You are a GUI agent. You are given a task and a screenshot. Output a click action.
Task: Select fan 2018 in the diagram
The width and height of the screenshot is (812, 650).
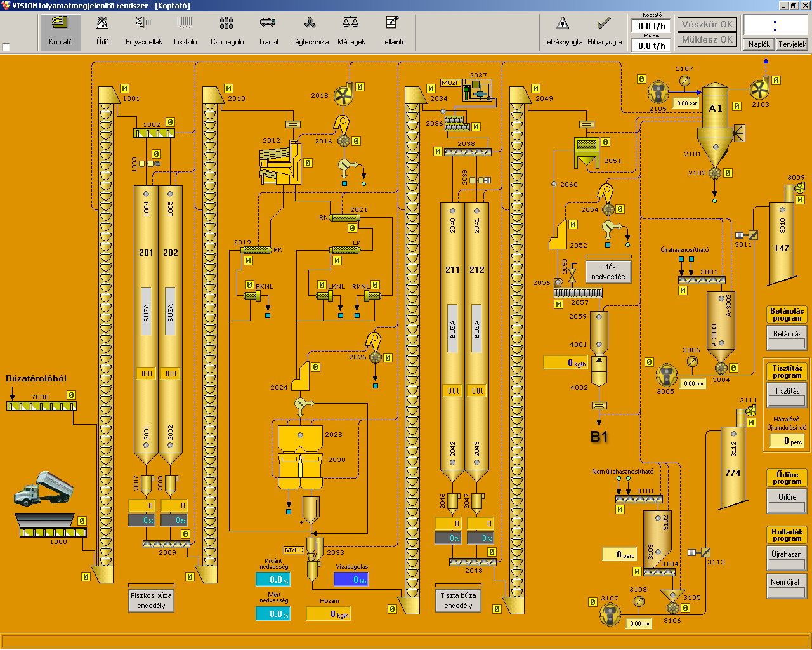[343, 95]
